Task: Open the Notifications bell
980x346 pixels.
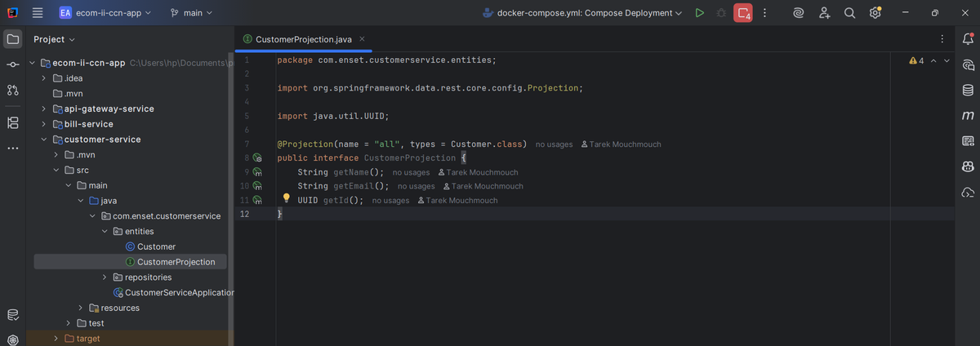Action: pyautogui.click(x=968, y=38)
